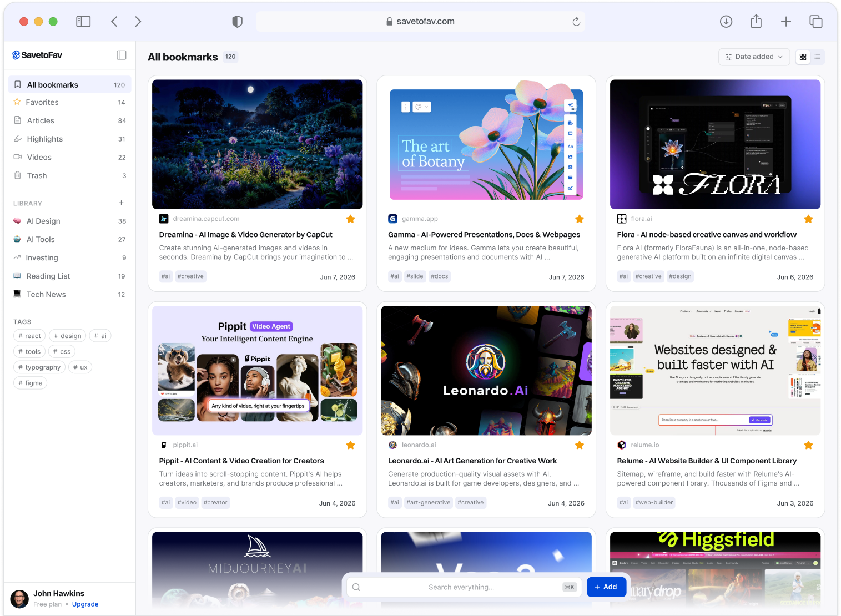This screenshot has width=841, height=616.
Task: Open the Dreamina bookmark thumbnail
Action: 258,144
